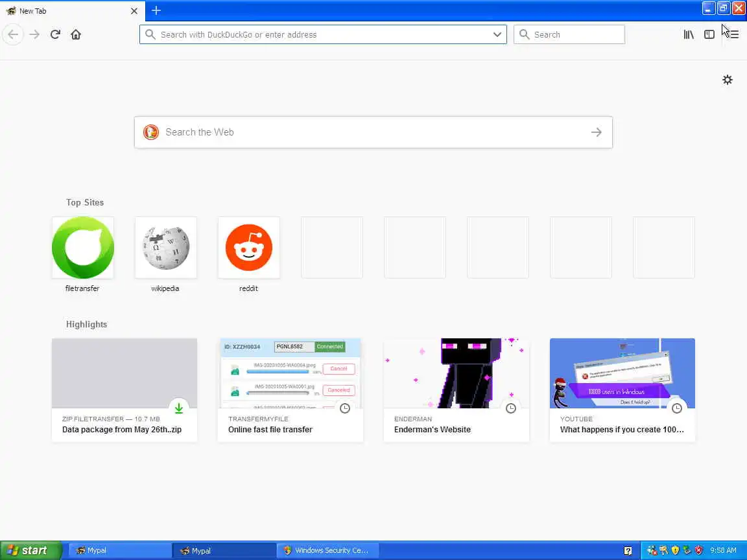Click the forward navigation arrow
Screen dimensions: 747x560
34,34
